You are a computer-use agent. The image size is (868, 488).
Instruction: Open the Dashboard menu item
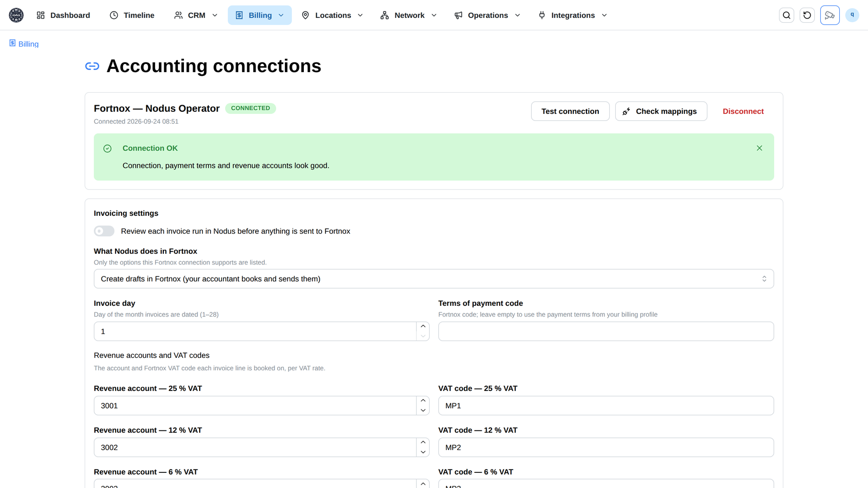pyautogui.click(x=63, y=15)
